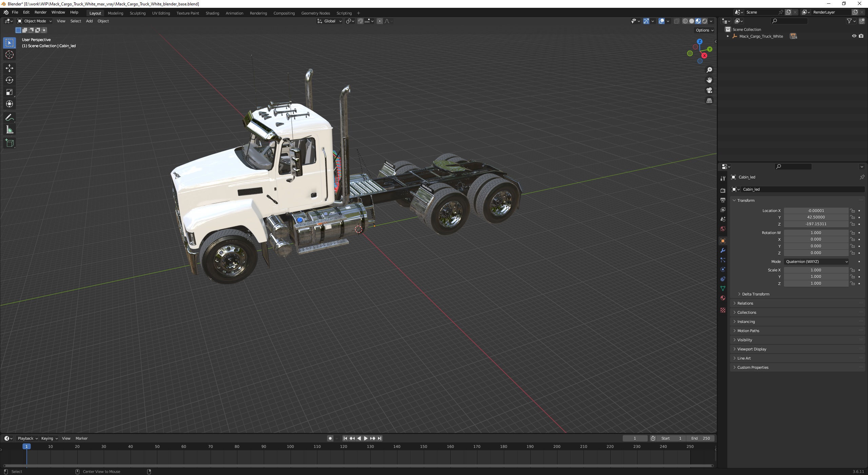Open the Output properties tab
868x475 pixels.
click(723, 200)
